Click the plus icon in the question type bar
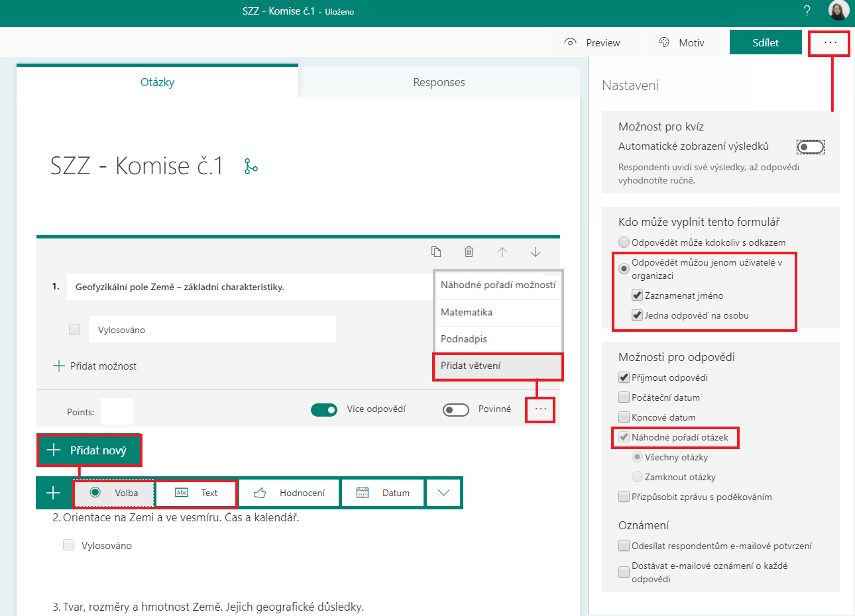The image size is (855, 616). point(53,493)
